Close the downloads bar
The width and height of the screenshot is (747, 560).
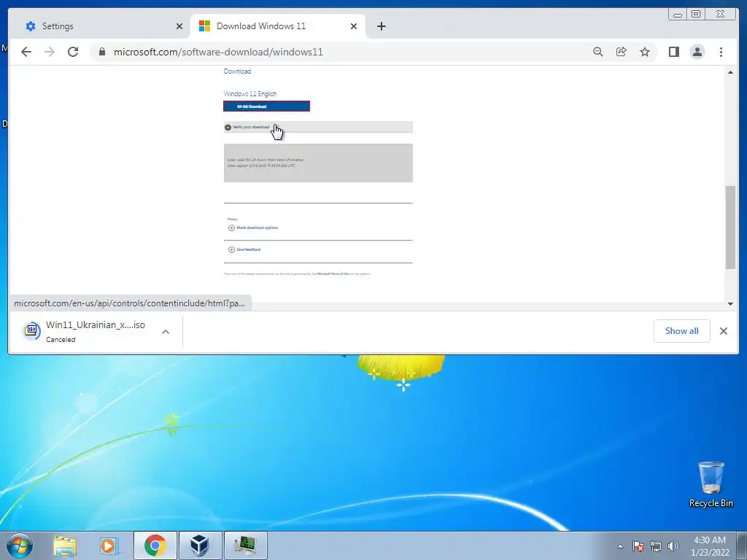point(723,331)
